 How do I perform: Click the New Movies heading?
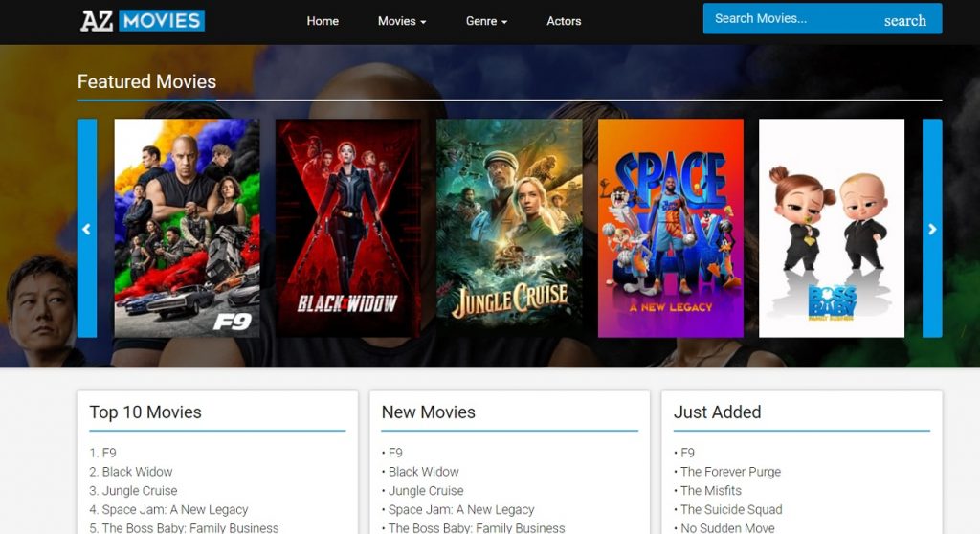point(428,412)
